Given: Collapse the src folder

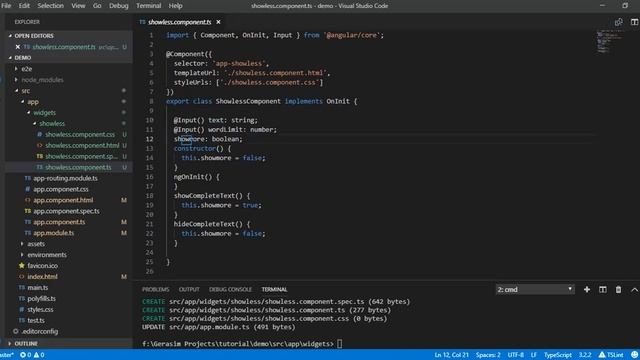Looking at the screenshot, I should point(26,91).
